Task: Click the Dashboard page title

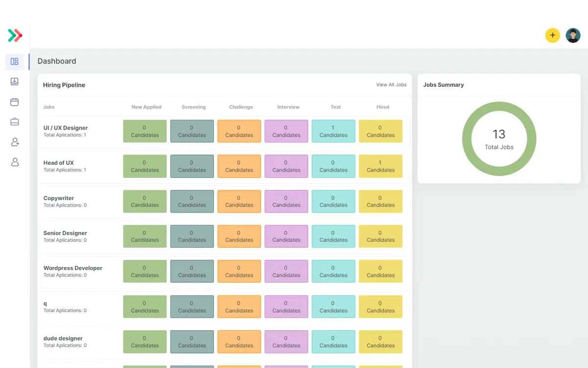Action: coord(57,61)
